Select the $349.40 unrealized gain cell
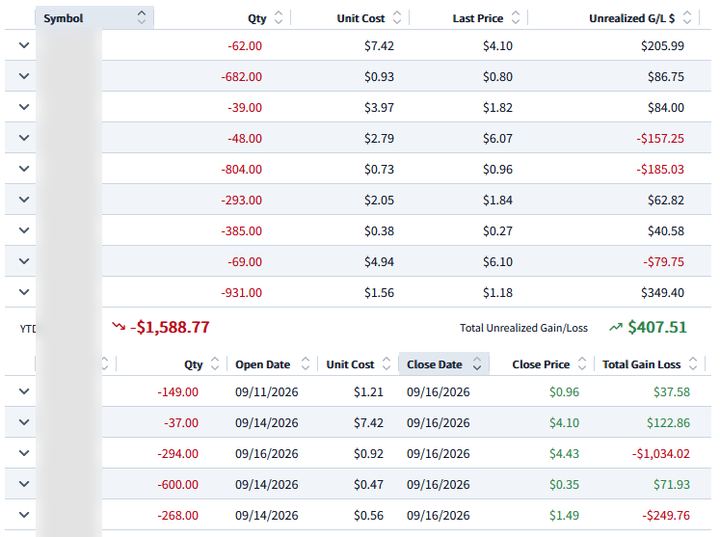Viewport: 720px width, 537px height. (x=662, y=293)
